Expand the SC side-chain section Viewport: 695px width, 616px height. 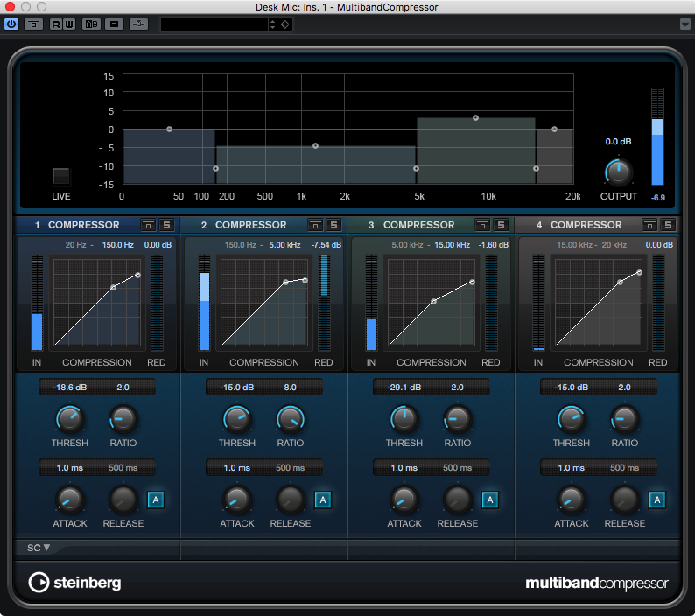coord(39,549)
